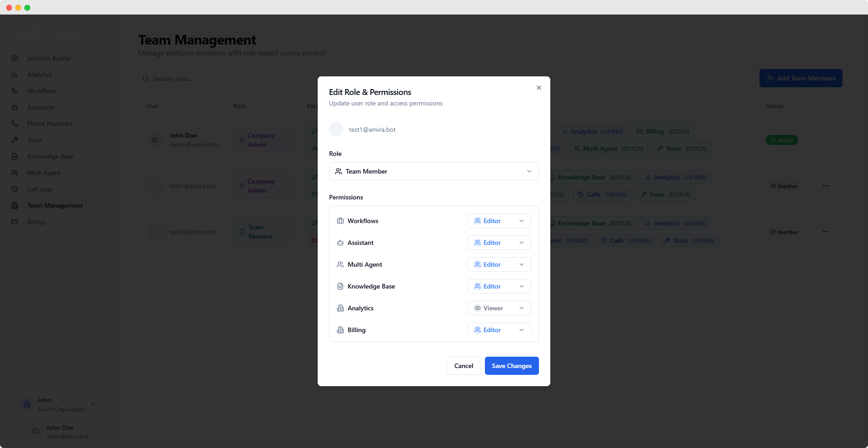Viewport: 868px width, 448px height.
Task: Open the Role dropdown showing Team Member
Action: click(433, 171)
